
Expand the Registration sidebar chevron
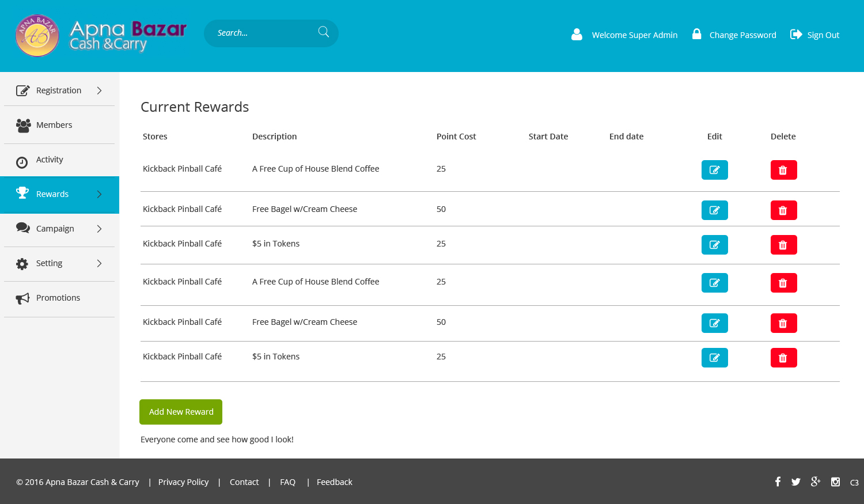(99, 90)
